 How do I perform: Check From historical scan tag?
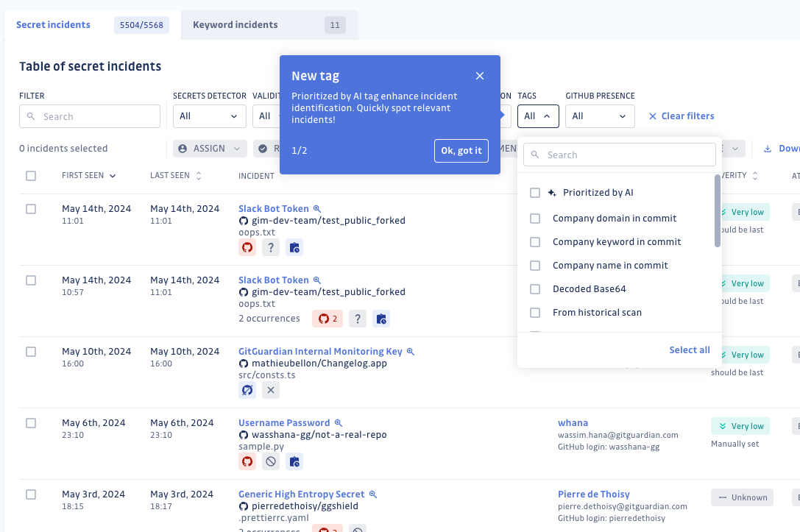[x=535, y=313]
